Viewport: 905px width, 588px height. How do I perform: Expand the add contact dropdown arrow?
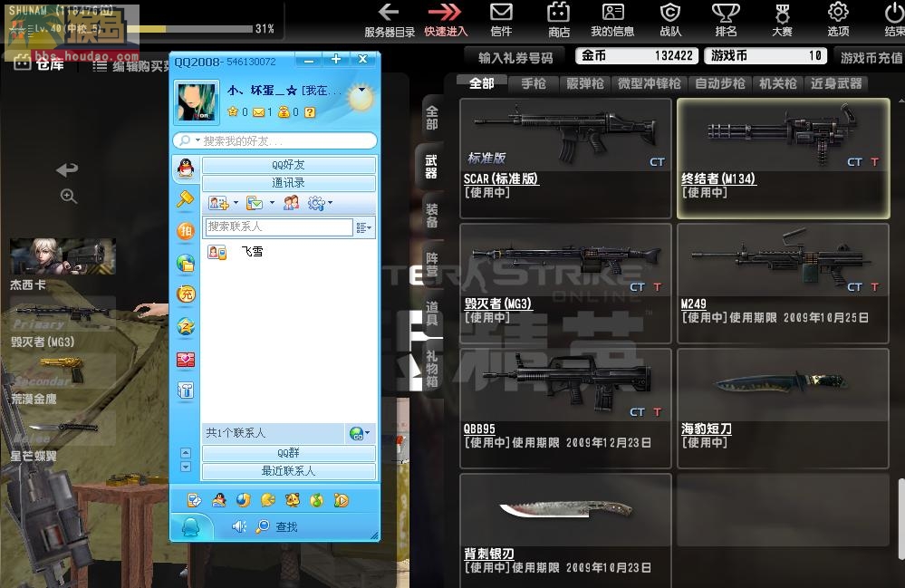[236, 203]
